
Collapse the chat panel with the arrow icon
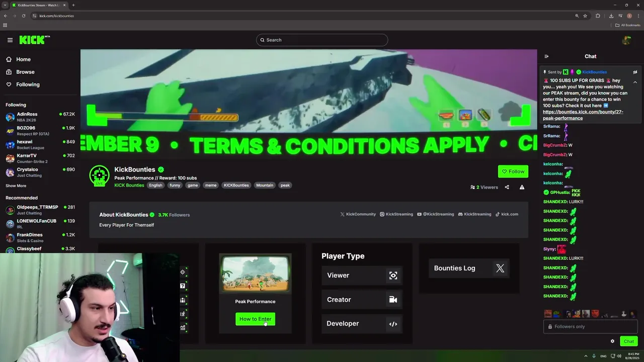(x=546, y=56)
